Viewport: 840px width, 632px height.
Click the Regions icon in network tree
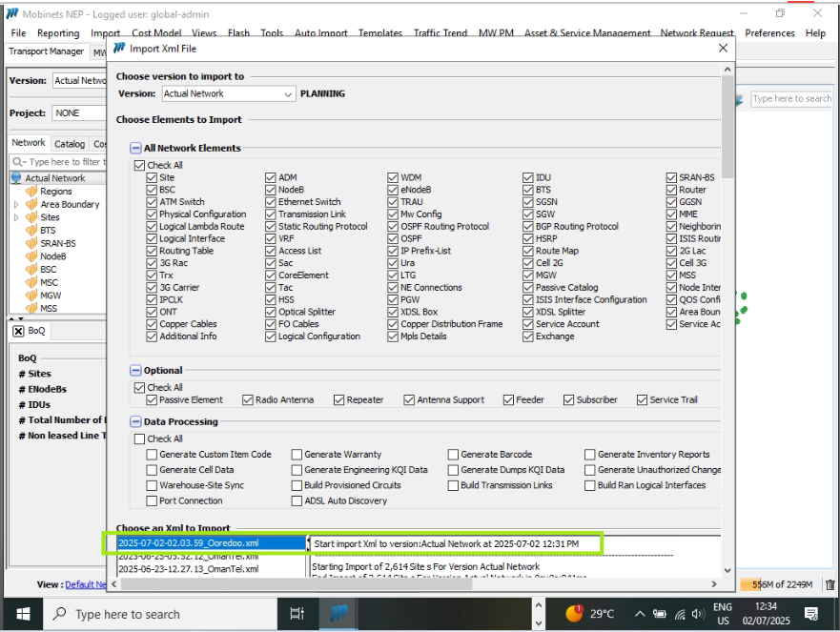pyautogui.click(x=31, y=192)
